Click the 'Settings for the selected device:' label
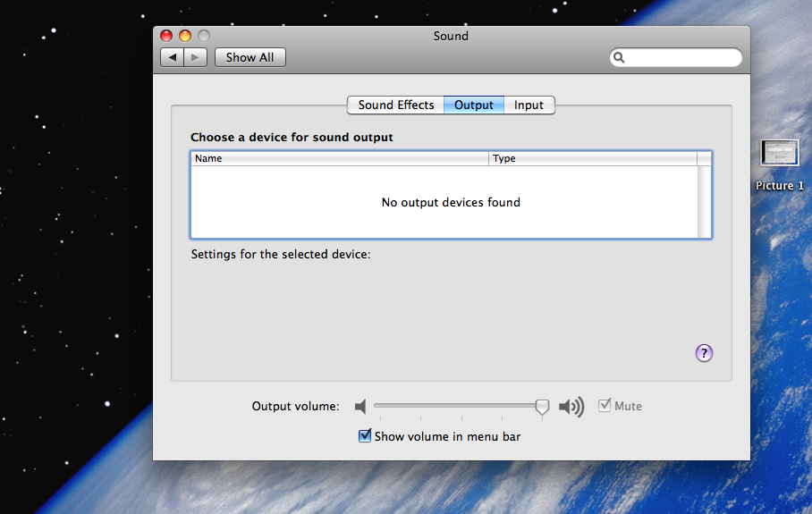 (281, 254)
